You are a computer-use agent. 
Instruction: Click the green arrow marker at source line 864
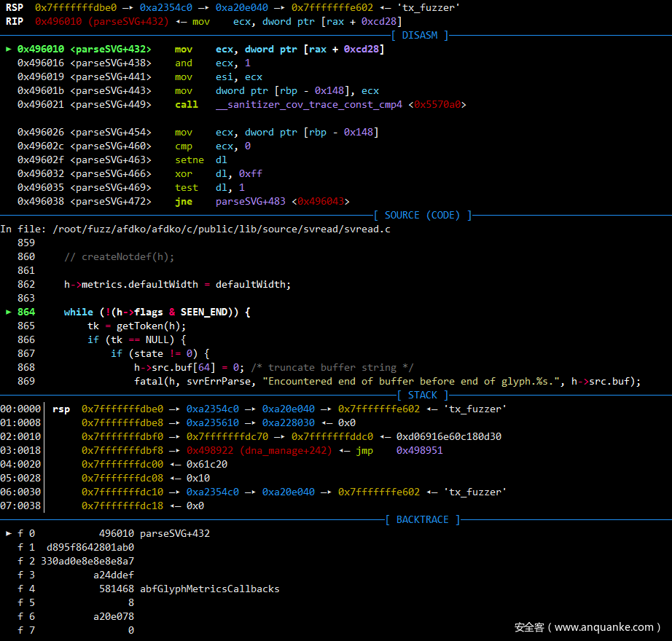9,312
